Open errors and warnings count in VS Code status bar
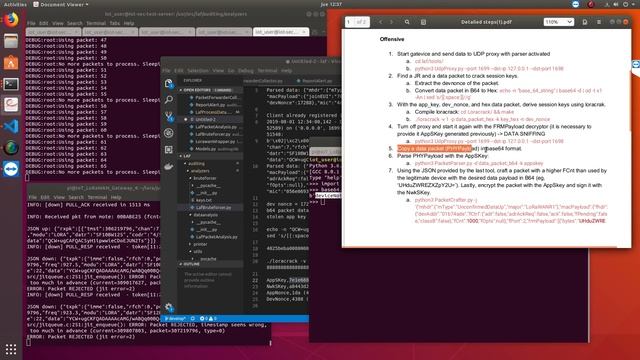This screenshot has height=360, width=640. click(x=208, y=318)
